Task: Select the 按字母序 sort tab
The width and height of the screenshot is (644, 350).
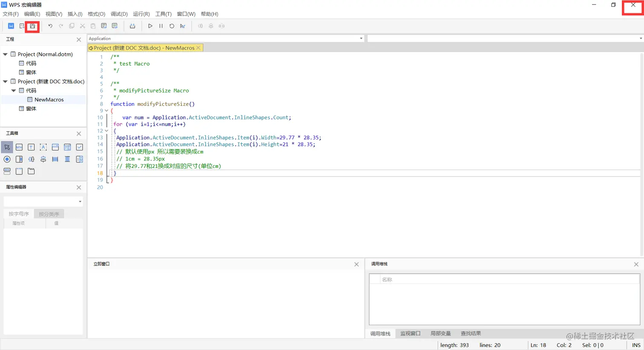Action: tap(19, 214)
